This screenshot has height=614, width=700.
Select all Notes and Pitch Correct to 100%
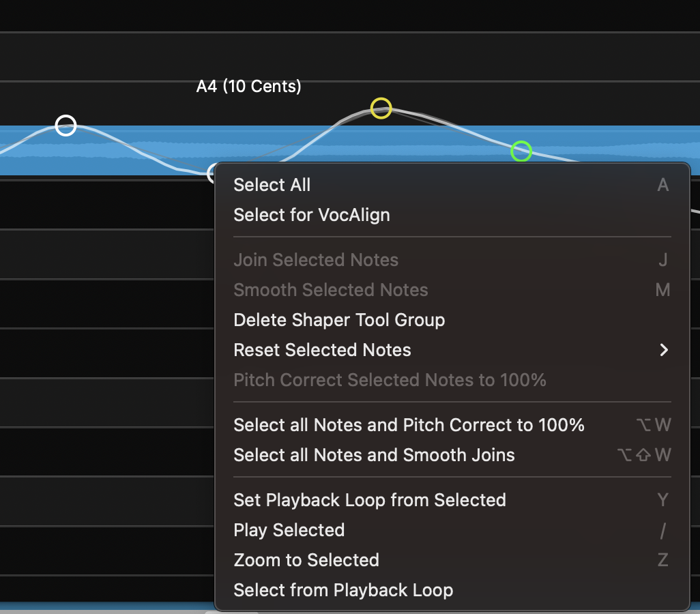(409, 425)
